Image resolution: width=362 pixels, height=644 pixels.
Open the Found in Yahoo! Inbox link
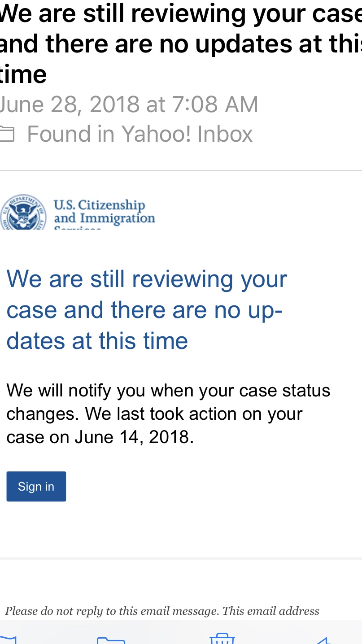[x=140, y=134]
